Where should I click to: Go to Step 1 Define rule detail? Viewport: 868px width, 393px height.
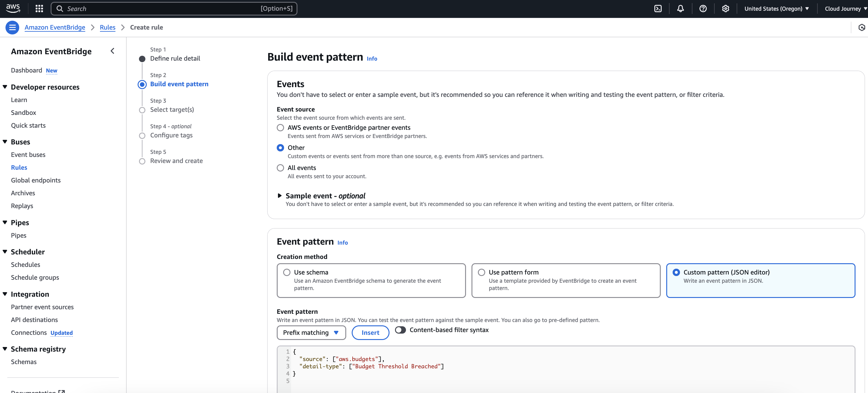pyautogui.click(x=175, y=58)
